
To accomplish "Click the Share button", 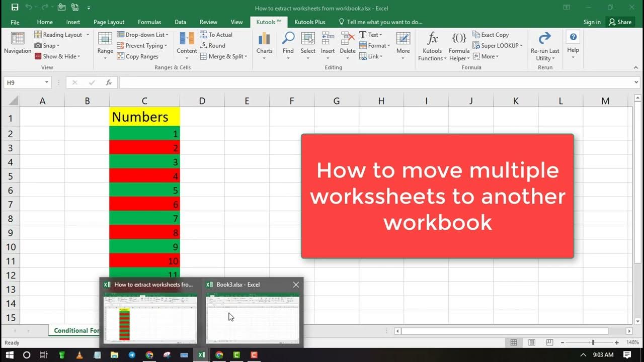I will click(x=620, y=22).
